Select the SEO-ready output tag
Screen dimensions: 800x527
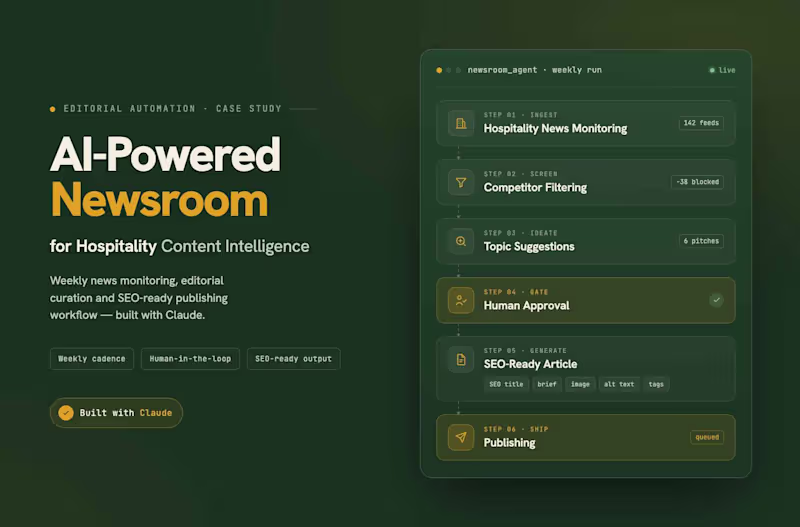click(293, 359)
